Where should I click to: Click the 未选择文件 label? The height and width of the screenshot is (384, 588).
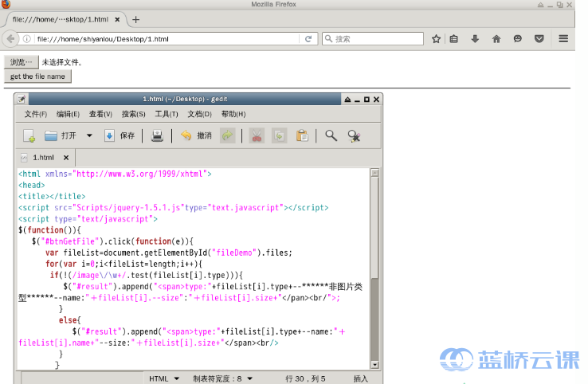[x=61, y=62]
